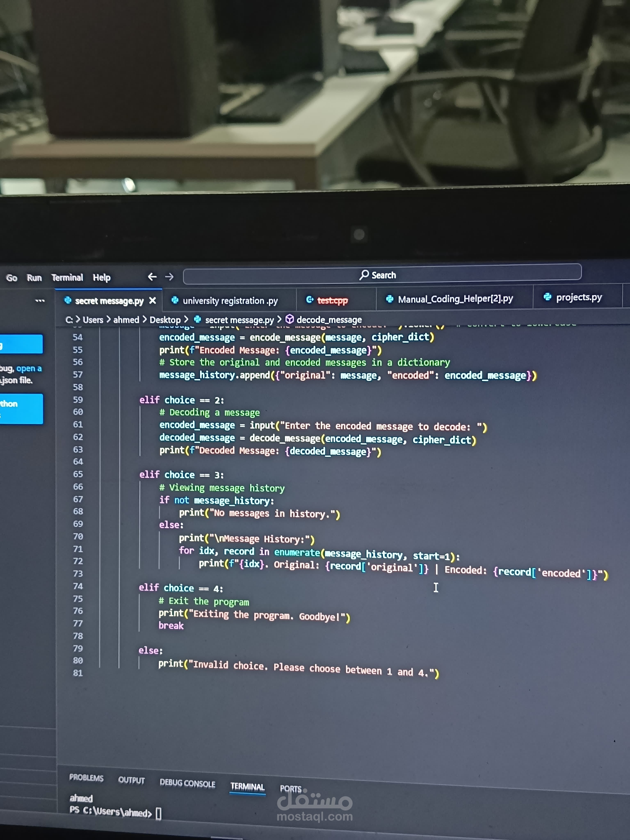Image resolution: width=630 pixels, height=840 pixels.
Task: Switch to the Manual_Coding_Helper[2].py tab
Action: [x=455, y=298]
